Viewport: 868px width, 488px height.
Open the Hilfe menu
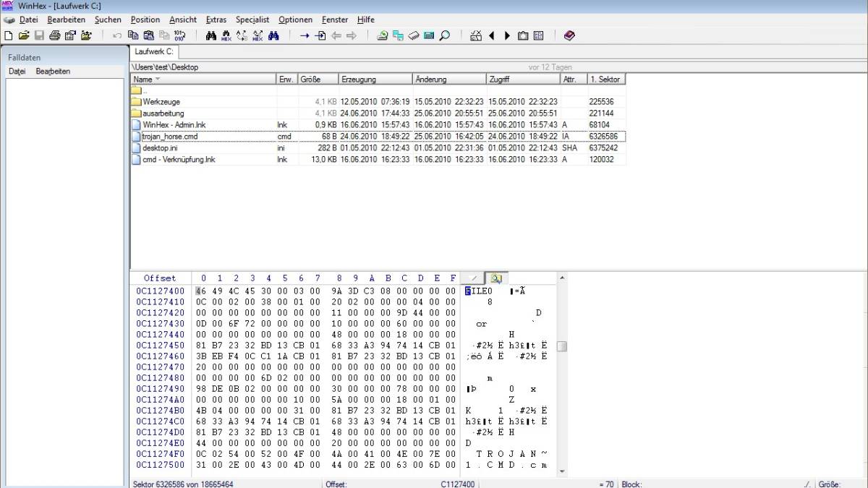[365, 20]
